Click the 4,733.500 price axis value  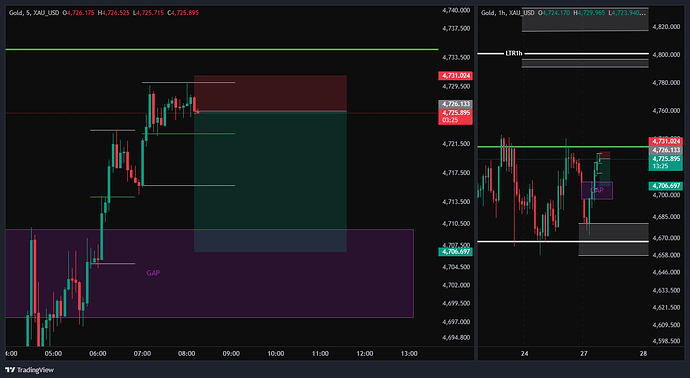[456, 57]
